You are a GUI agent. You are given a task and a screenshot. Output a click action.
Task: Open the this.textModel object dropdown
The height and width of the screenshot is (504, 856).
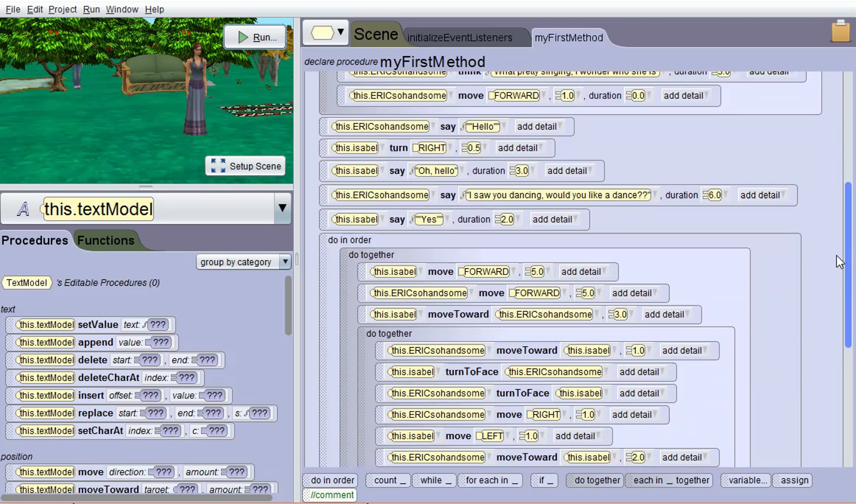[282, 208]
